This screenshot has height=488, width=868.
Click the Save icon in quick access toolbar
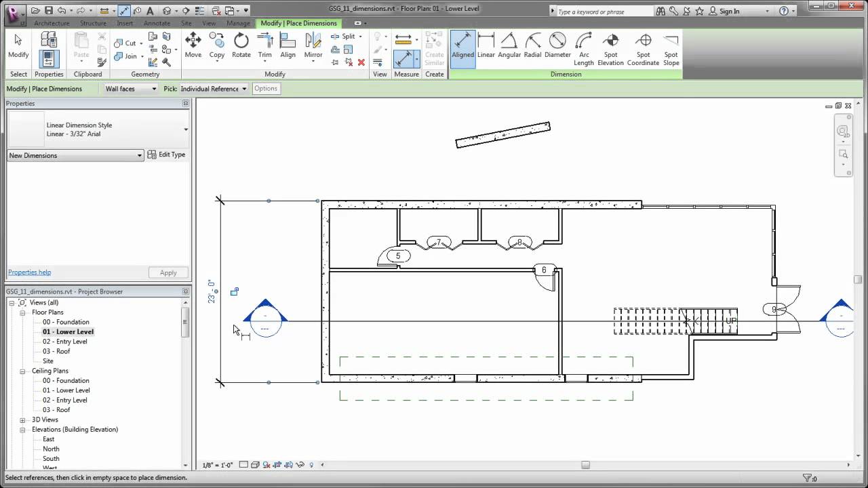tap(49, 11)
